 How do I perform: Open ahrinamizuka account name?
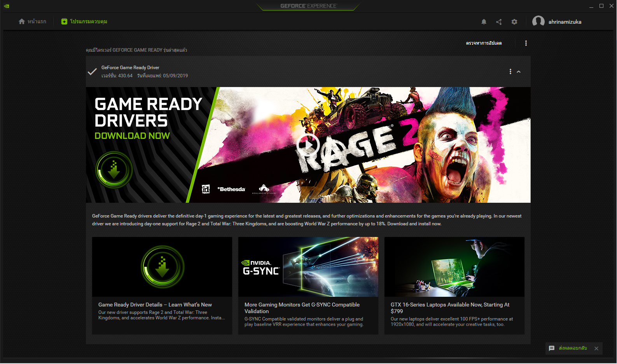tap(565, 22)
